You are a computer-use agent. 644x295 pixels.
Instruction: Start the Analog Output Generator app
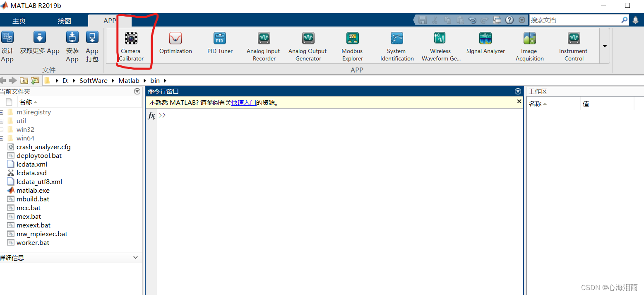click(x=308, y=46)
